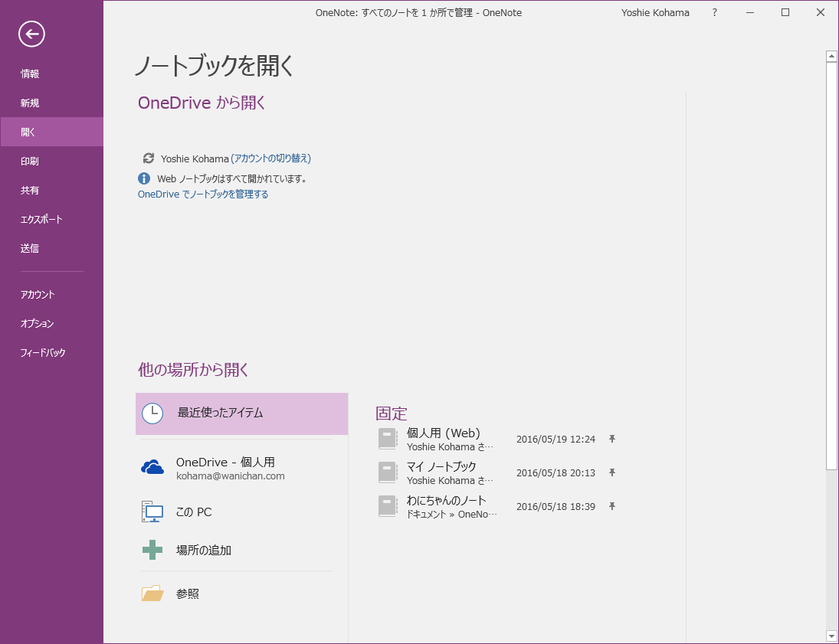Click path text ドキュメント » OneNo…
Viewport: 839px width, 644px height.
(x=451, y=515)
